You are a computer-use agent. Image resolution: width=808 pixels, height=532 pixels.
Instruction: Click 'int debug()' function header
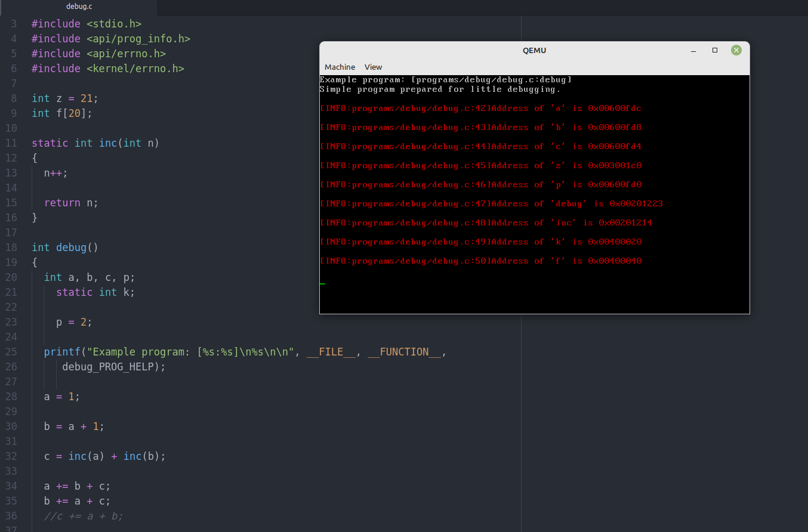coord(65,248)
